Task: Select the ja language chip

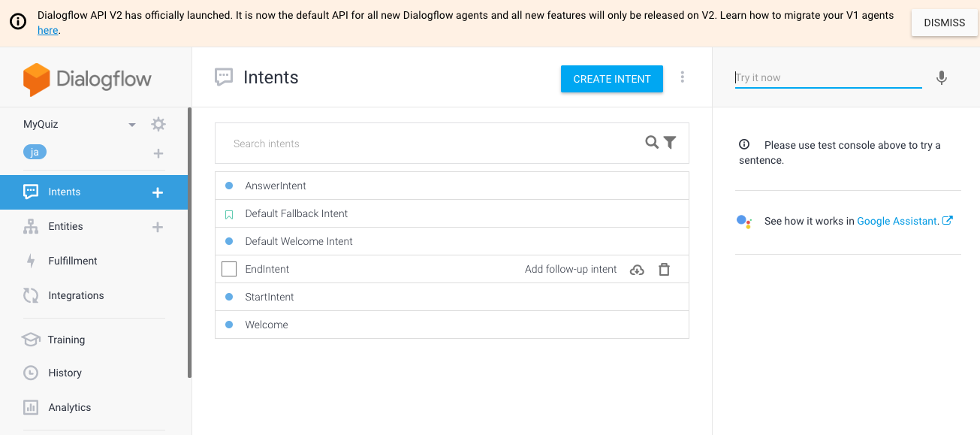Action: (x=35, y=151)
